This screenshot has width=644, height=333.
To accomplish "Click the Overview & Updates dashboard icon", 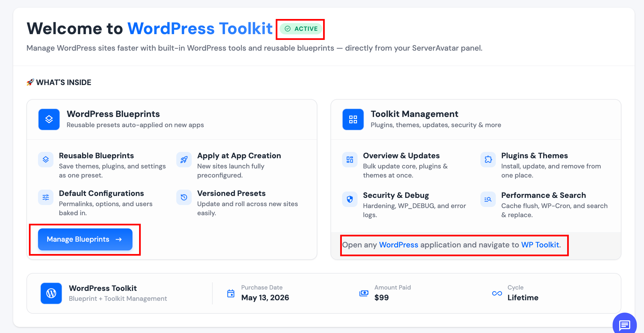I will [350, 160].
